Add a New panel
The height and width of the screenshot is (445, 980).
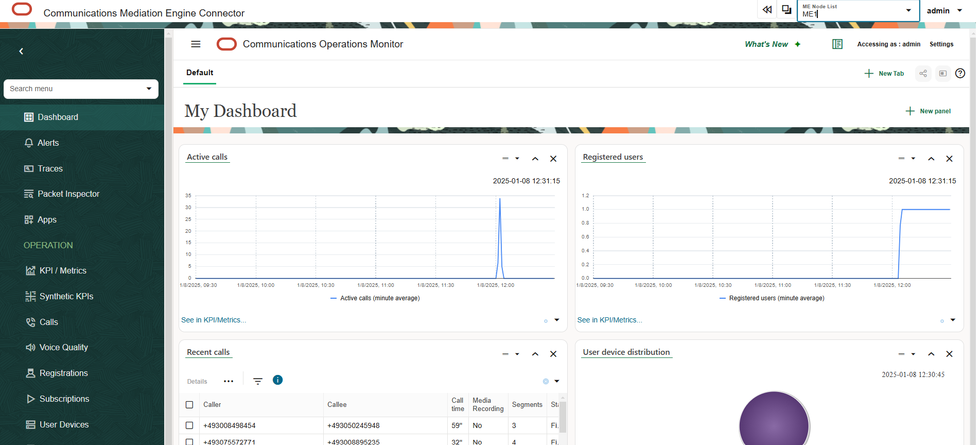pyautogui.click(x=928, y=111)
